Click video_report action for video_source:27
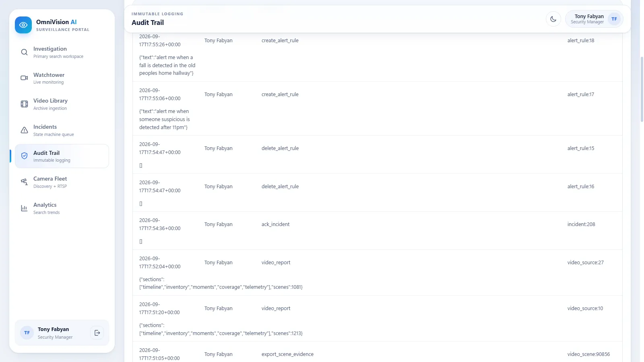The height and width of the screenshot is (362, 644). (x=276, y=263)
